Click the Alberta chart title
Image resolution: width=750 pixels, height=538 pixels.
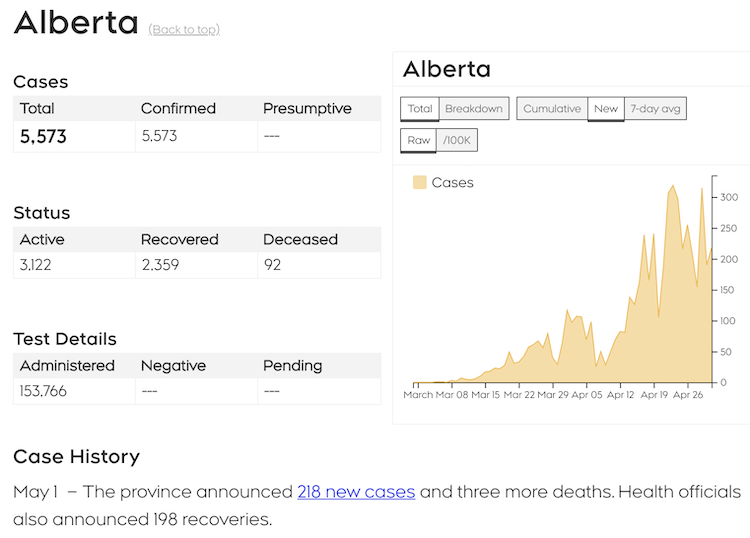(x=446, y=69)
